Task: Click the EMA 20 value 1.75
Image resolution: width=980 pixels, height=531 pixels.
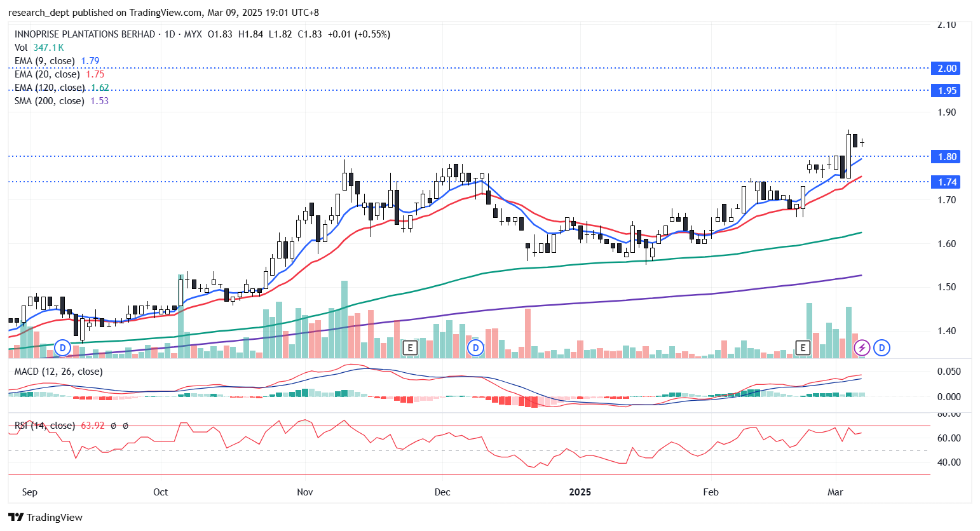Action: click(x=95, y=74)
